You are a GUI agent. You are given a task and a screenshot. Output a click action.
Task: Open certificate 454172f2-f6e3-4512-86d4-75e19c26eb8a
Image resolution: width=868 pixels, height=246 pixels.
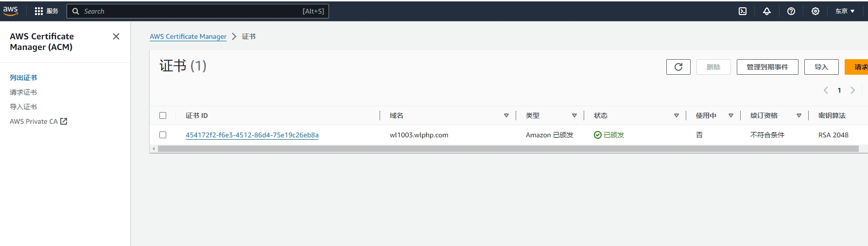(x=252, y=135)
